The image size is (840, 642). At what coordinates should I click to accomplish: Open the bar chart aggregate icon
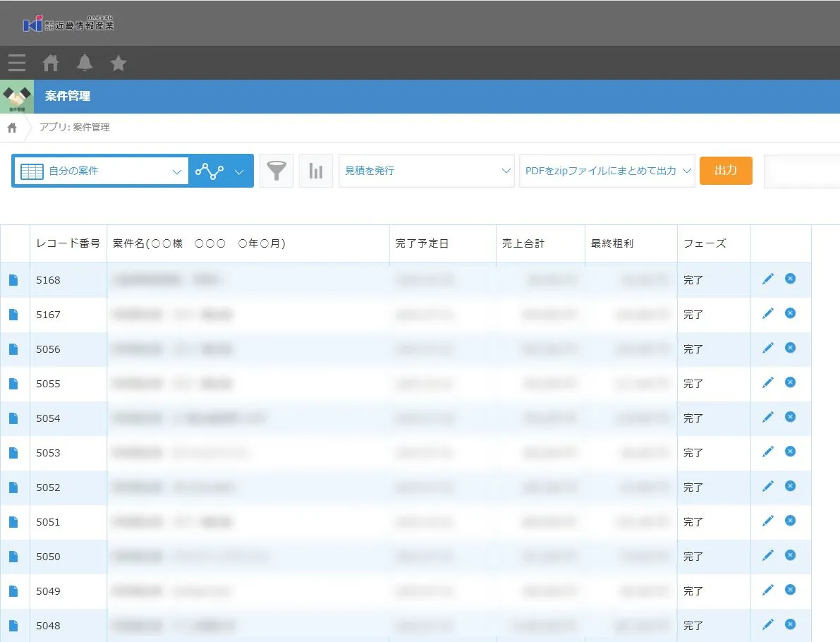(316, 171)
